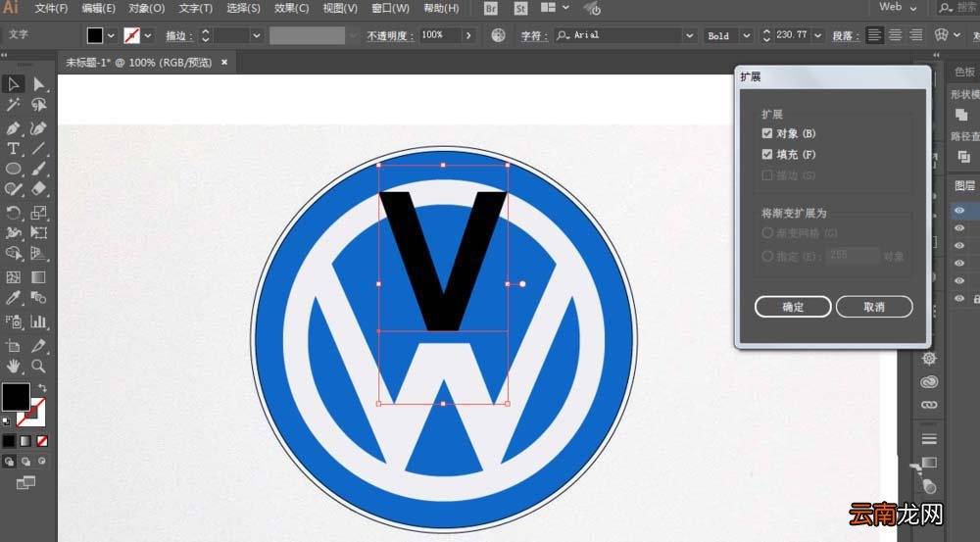Select the Selection tool (black arrow)
Screen dimensions: 980x542
coord(13,83)
